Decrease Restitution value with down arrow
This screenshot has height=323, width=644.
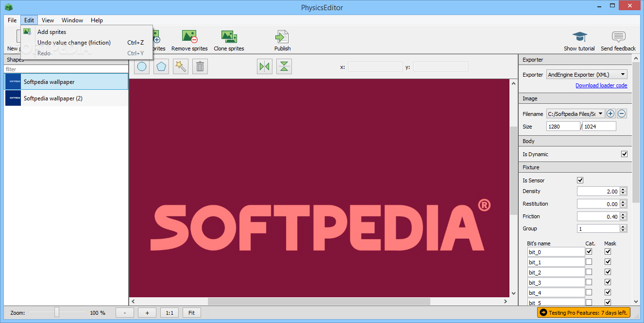(x=624, y=206)
